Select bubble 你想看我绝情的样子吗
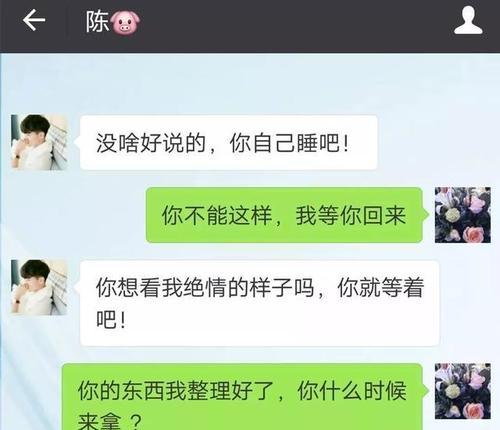Viewport: 500px width, 430px height. (x=260, y=303)
